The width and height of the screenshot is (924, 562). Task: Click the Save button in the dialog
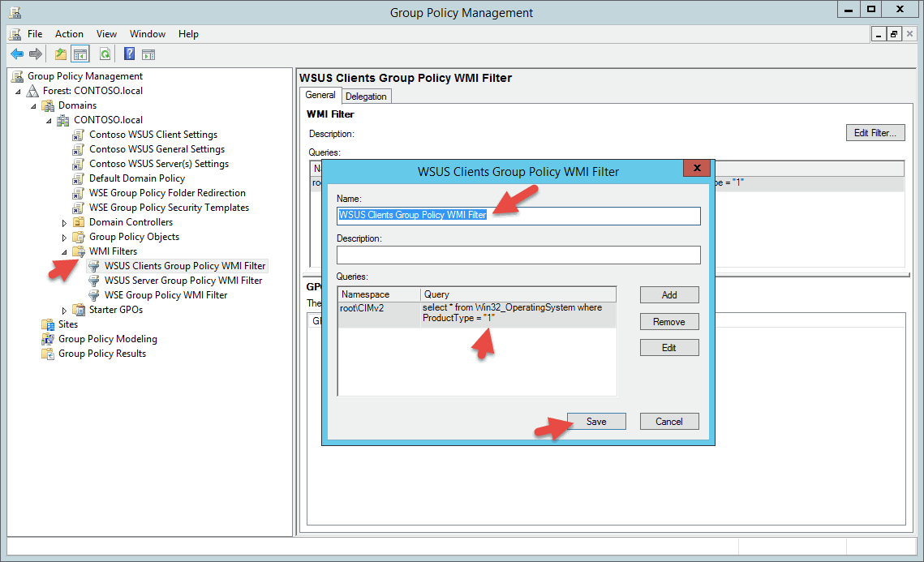pyautogui.click(x=596, y=422)
